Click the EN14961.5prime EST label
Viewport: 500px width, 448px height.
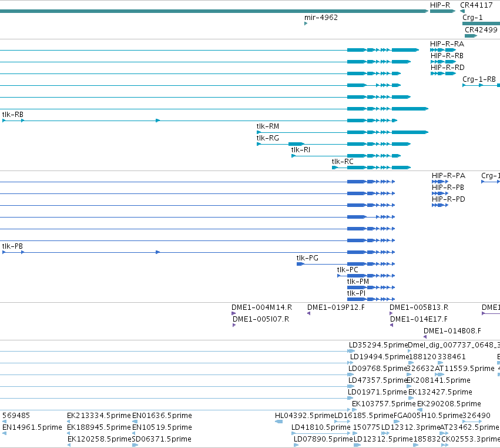(x=32, y=427)
